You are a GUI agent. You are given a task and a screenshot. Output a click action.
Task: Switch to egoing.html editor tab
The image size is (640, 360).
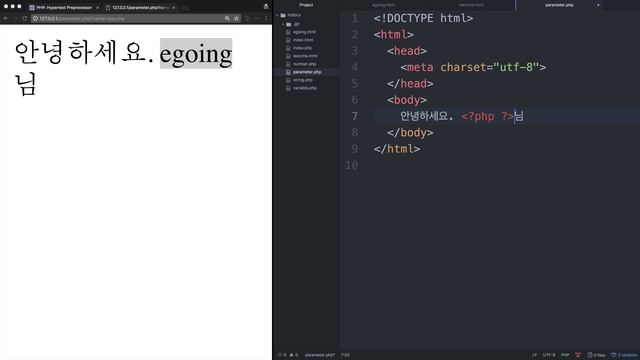(x=383, y=5)
